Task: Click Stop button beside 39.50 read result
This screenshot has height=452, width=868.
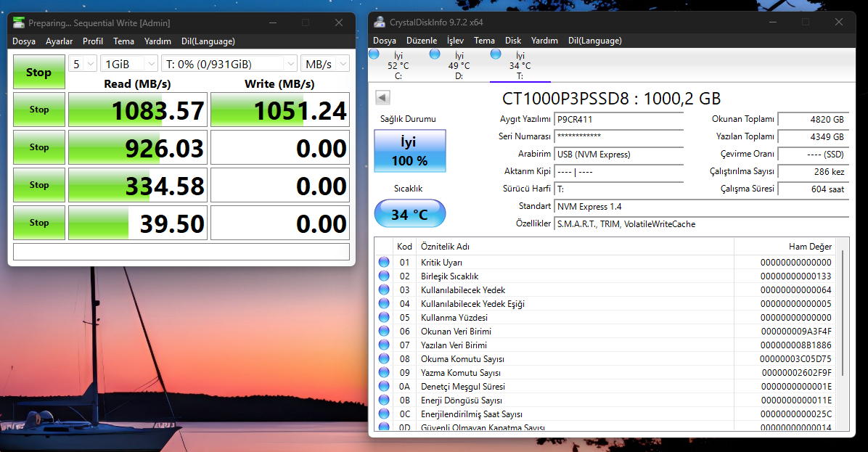Action: pos(38,223)
